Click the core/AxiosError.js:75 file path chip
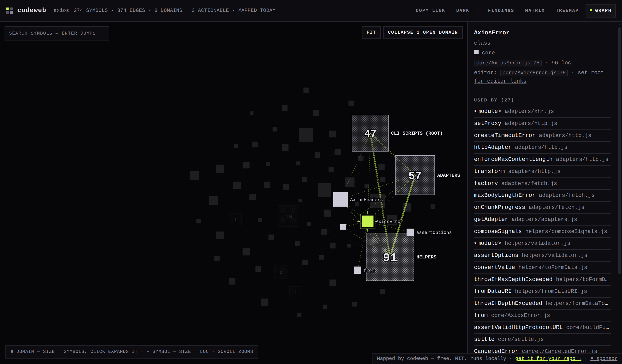Viewport: 622px width, 364px height. [x=507, y=63]
